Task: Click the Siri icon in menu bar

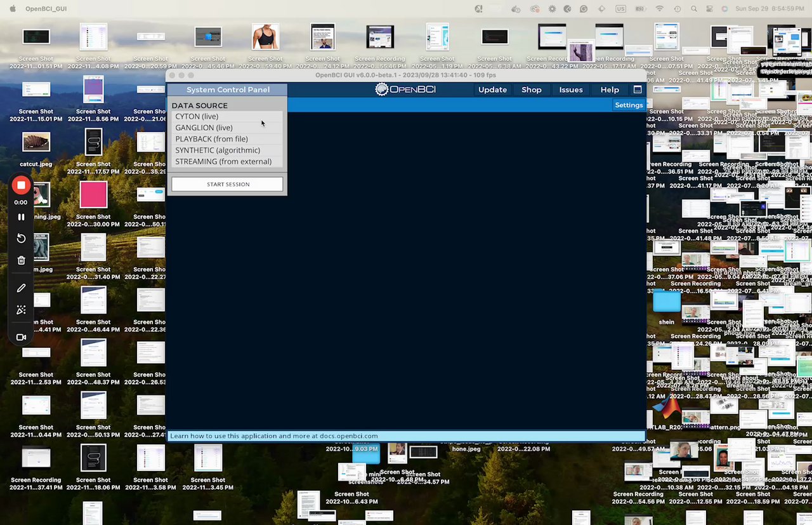Action: click(724, 9)
